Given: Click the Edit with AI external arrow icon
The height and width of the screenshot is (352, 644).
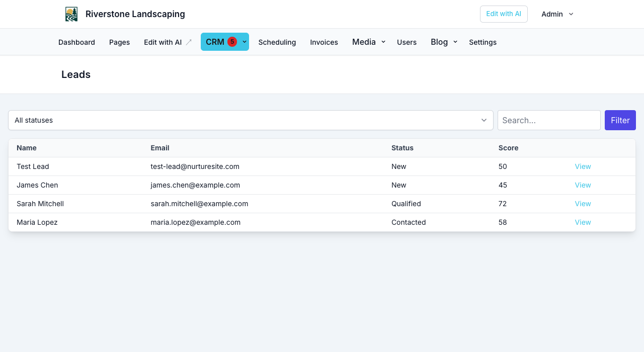Looking at the screenshot, I should [x=189, y=42].
